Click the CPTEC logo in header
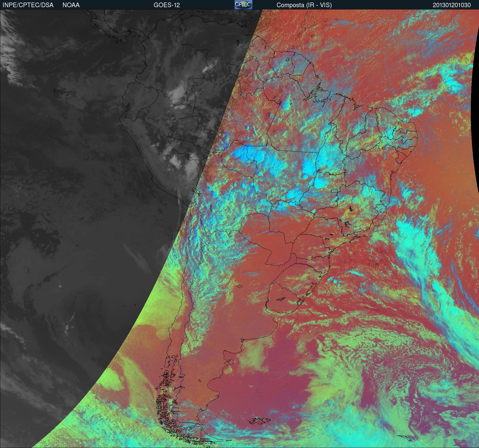Image resolution: width=479 pixels, height=448 pixels. pos(243,5)
